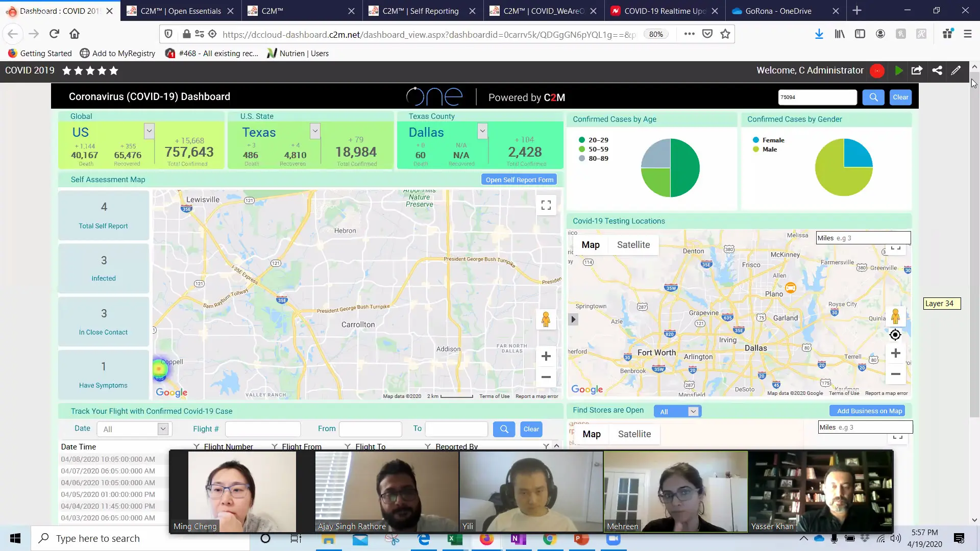Open the Firefox hamburger menu

pos(967,34)
